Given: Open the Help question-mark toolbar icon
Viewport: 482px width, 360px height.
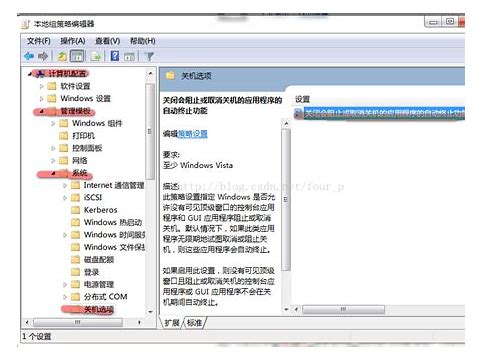Looking at the screenshot, I should [x=115, y=56].
